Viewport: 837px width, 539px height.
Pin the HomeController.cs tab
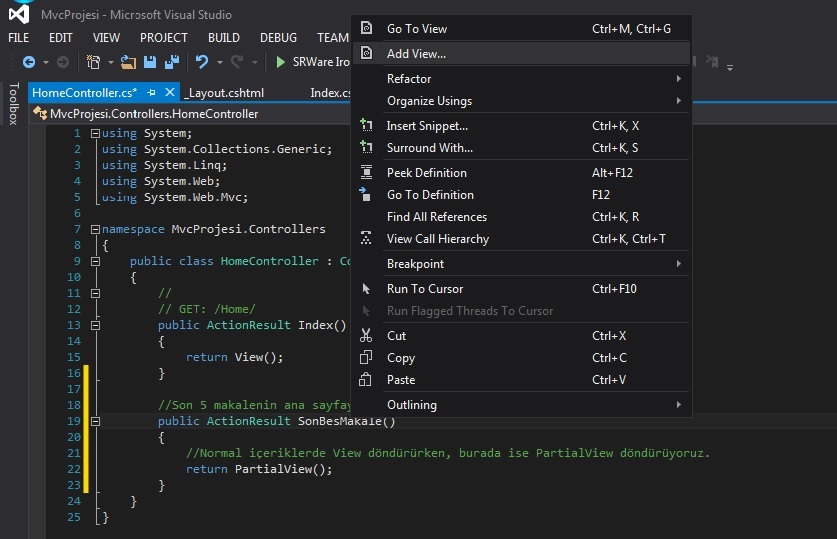pyautogui.click(x=151, y=92)
